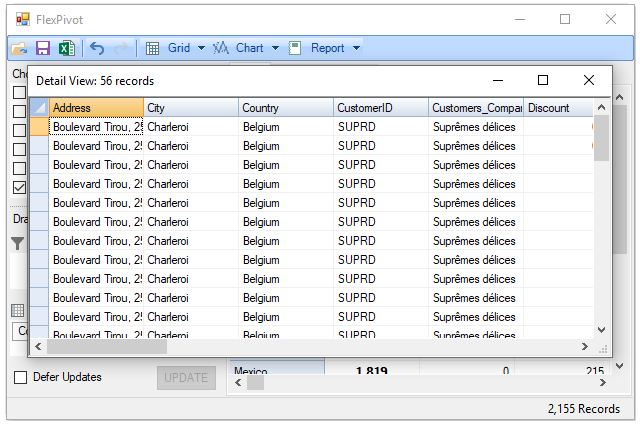This screenshot has width=640, height=426.
Task: Click the Save floppy disk icon
Action: point(43,48)
